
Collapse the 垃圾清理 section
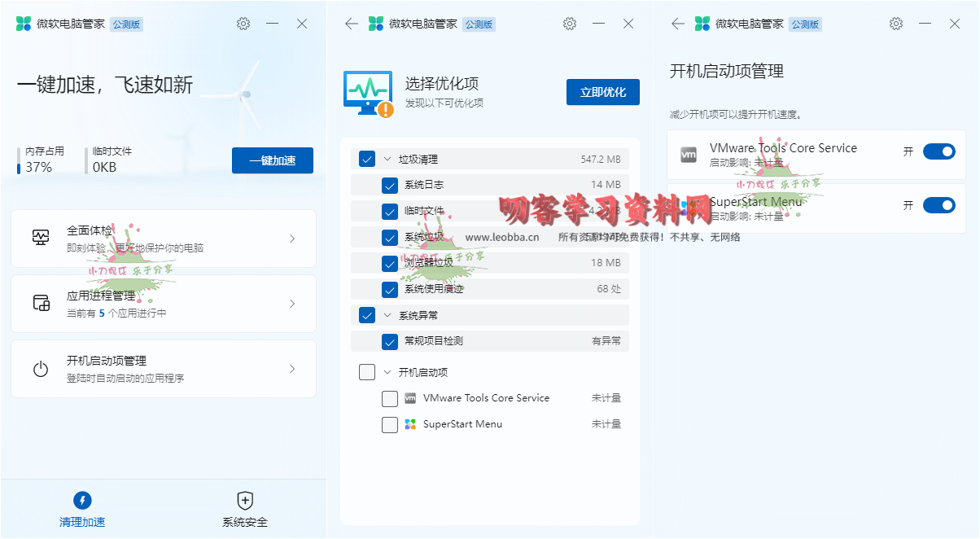click(387, 160)
